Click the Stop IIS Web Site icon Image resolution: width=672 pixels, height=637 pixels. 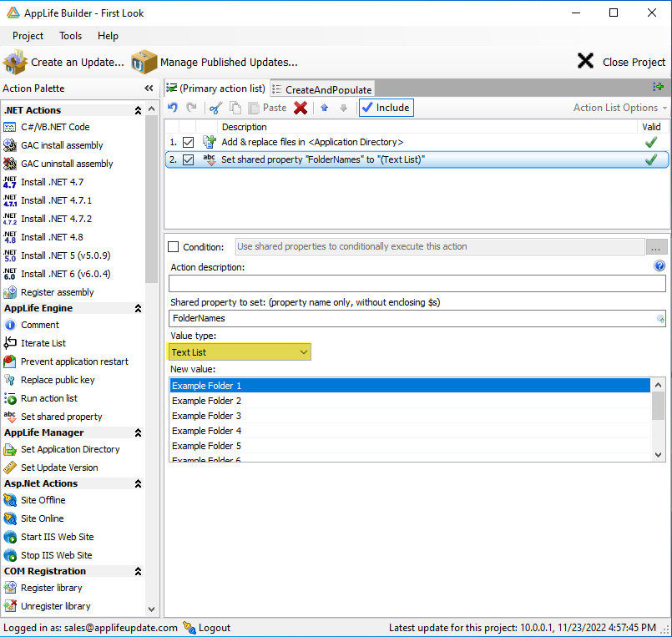pos(10,555)
